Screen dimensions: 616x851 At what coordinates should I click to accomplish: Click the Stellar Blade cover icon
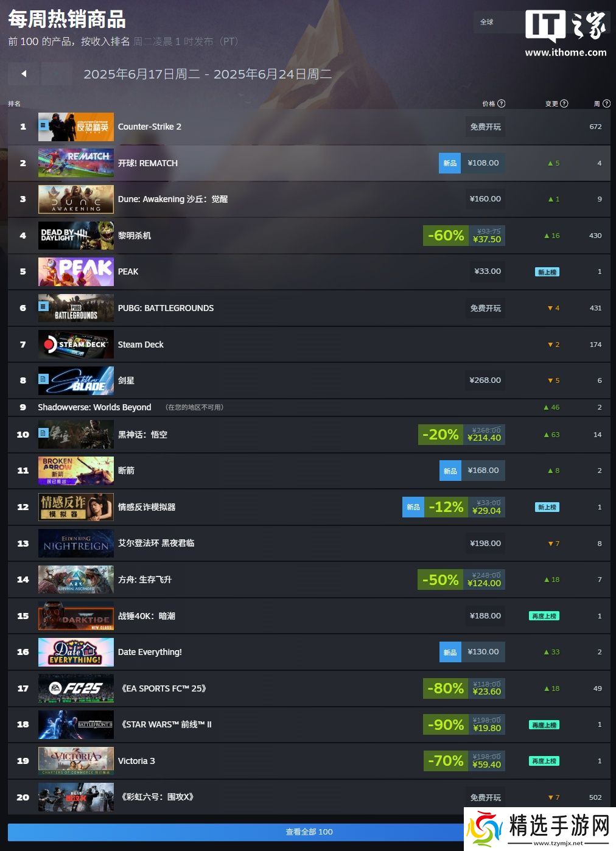coord(76,380)
